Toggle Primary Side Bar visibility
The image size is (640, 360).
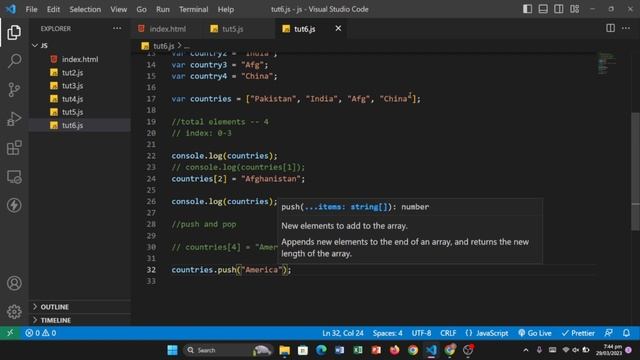pyautogui.click(x=527, y=9)
